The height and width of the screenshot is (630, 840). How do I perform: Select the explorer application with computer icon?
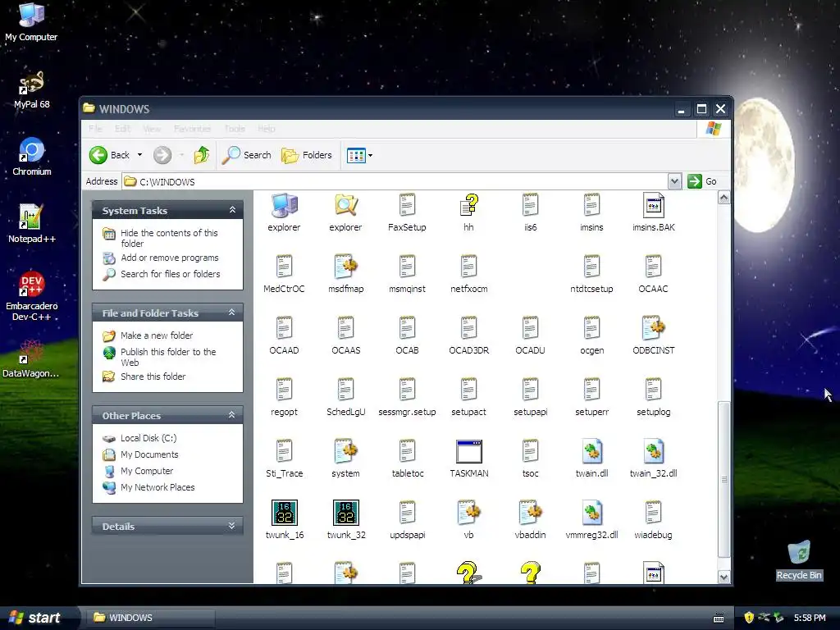coord(284,206)
